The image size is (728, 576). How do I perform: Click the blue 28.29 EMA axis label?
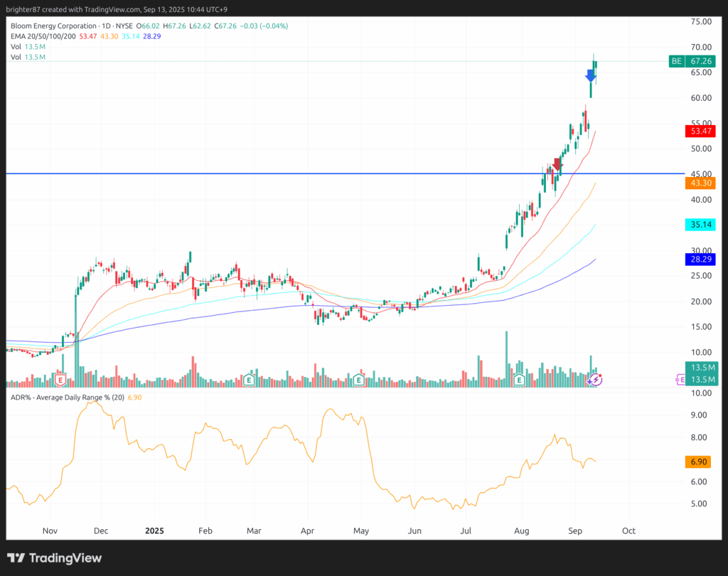click(x=700, y=259)
